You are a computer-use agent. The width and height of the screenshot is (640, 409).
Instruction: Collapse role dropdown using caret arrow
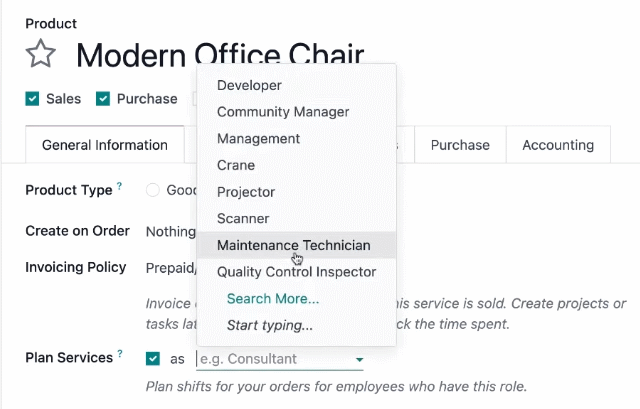[x=359, y=360]
